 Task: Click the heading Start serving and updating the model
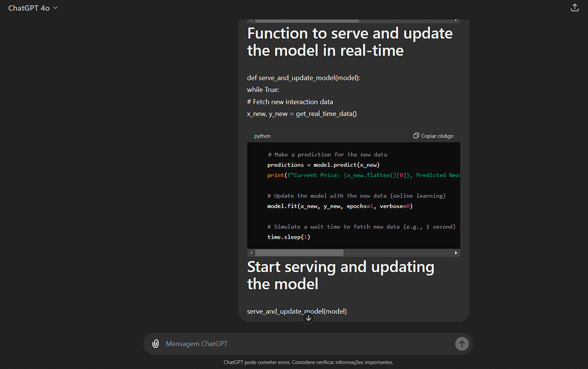(x=340, y=275)
